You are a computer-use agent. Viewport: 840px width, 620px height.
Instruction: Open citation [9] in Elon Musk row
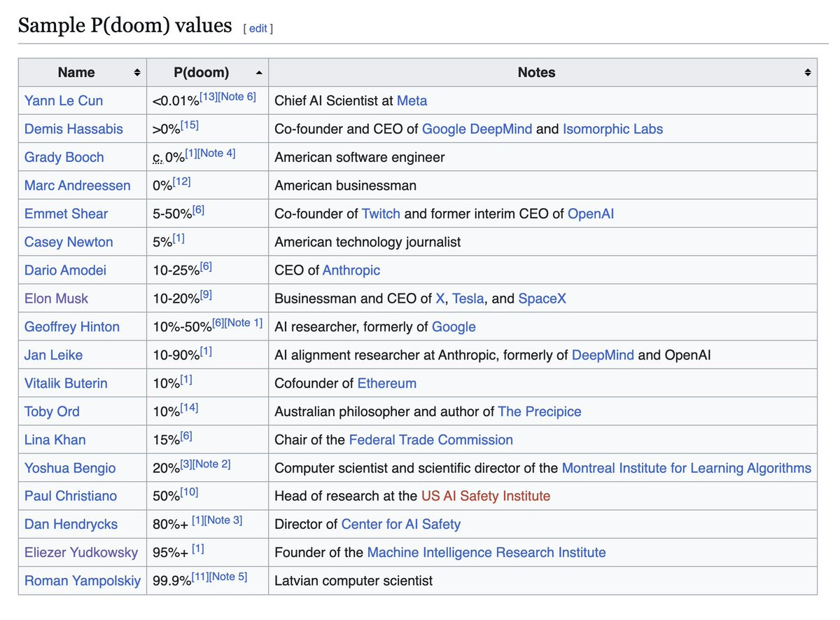(x=206, y=294)
